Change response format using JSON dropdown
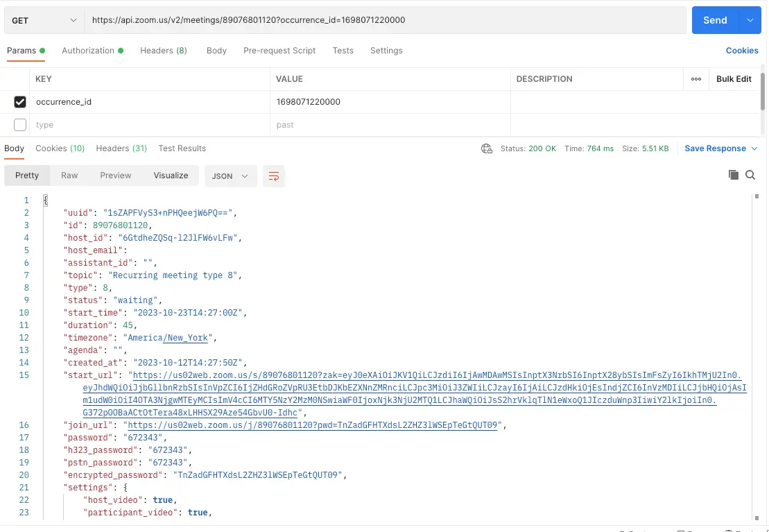This screenshot has width=769, height=532. point(230,175)
